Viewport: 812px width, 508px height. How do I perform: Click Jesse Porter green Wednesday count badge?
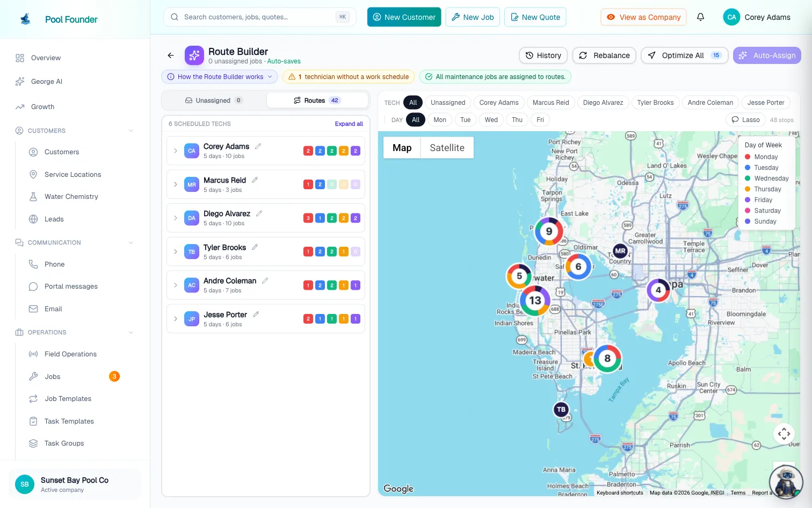(x=332, y=319)
